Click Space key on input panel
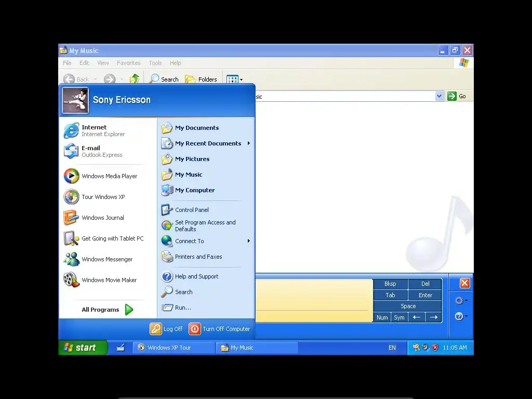This screenshot has width=532, height=399. point(408,306)
